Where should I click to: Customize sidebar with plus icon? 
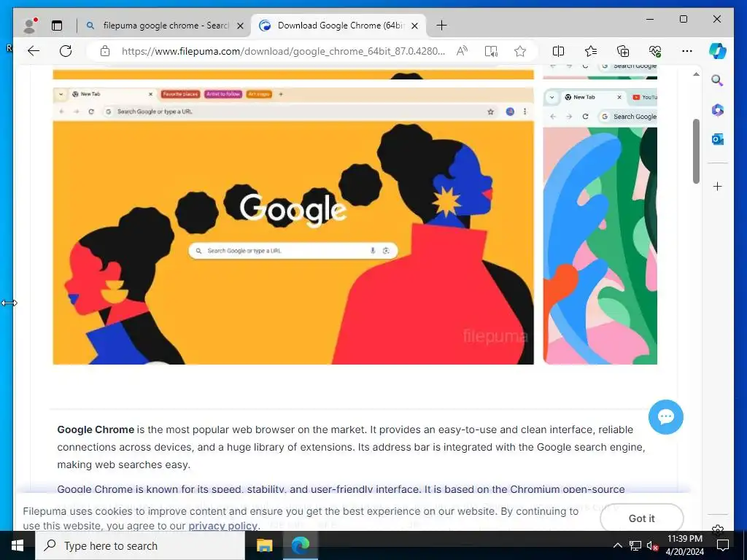point(718,186)
